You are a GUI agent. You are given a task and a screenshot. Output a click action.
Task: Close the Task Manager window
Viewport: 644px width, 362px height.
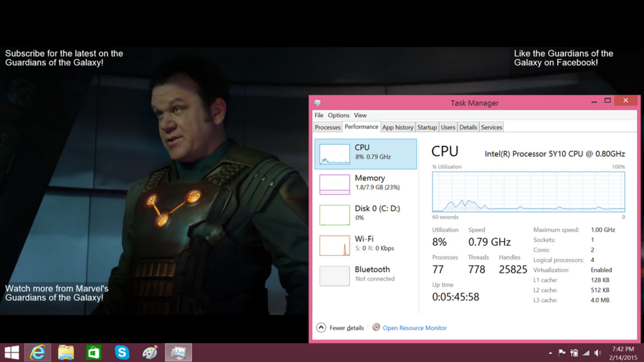tap(625, 101)
